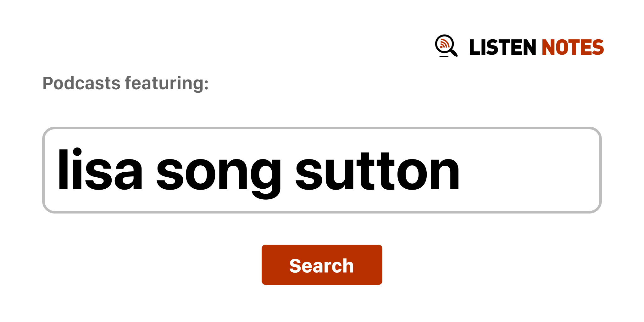Click the word "lisa" in the search box
This screenshot has height=322, width=644.
(x=100, y=170)
